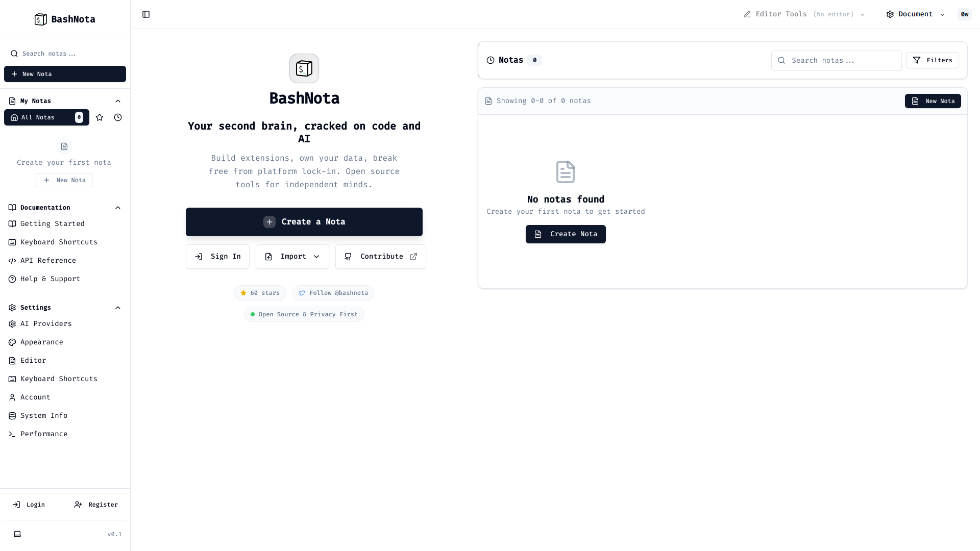Open AI Providers settings
Screen dimensions: 980x551
[46, 324]
